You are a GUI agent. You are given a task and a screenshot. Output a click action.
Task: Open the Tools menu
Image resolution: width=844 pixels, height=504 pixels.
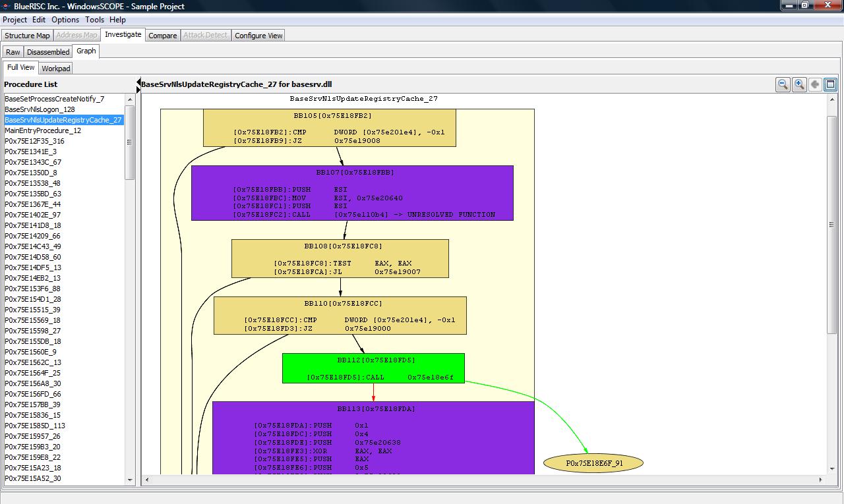coord(94,20)
